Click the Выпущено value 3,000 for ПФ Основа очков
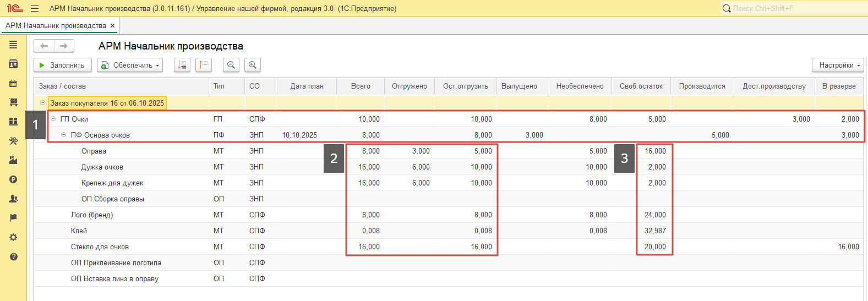Image resolution: width=868 pixels, height=301 pixels. (x=534, y=135)
